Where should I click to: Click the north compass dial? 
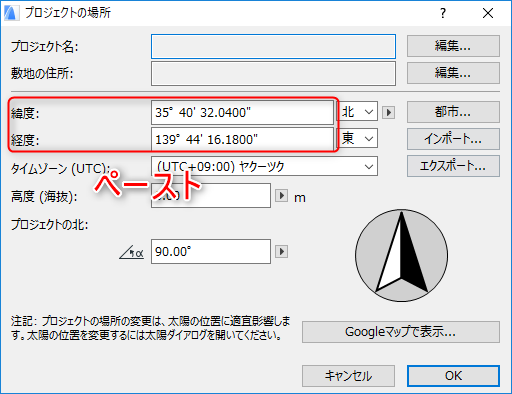click(401, 256)
